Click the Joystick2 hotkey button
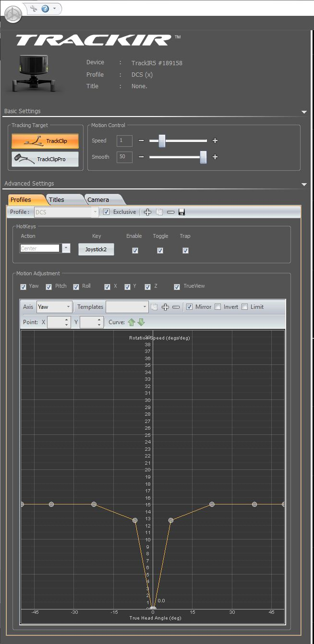 tap(96, 249)
